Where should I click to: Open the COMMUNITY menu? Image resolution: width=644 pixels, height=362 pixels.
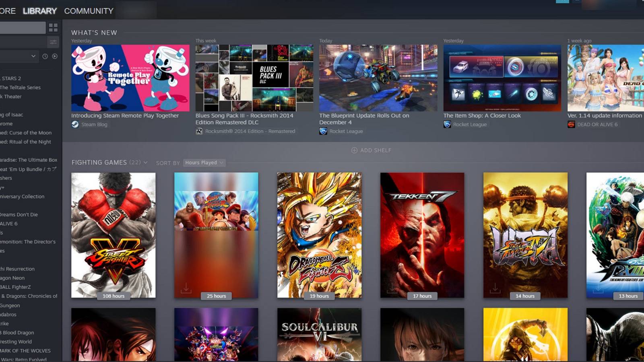(x=88, y=11)
